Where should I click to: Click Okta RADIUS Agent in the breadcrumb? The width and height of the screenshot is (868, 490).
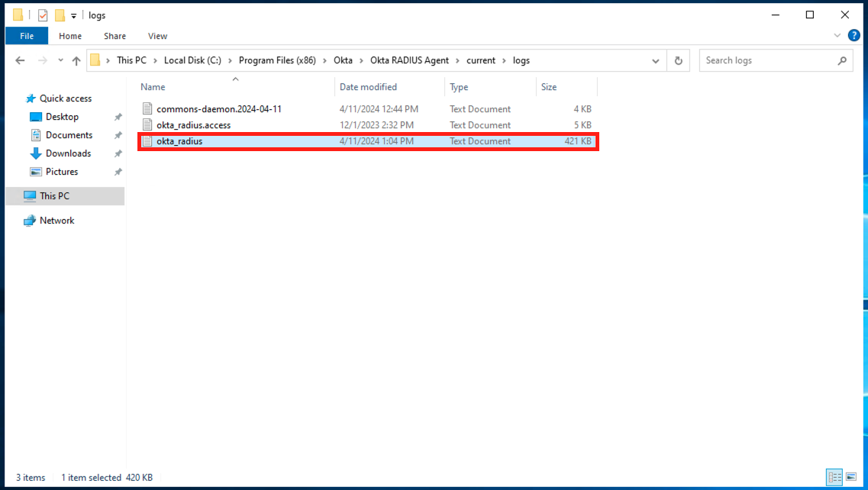click(x=409, y=60)
